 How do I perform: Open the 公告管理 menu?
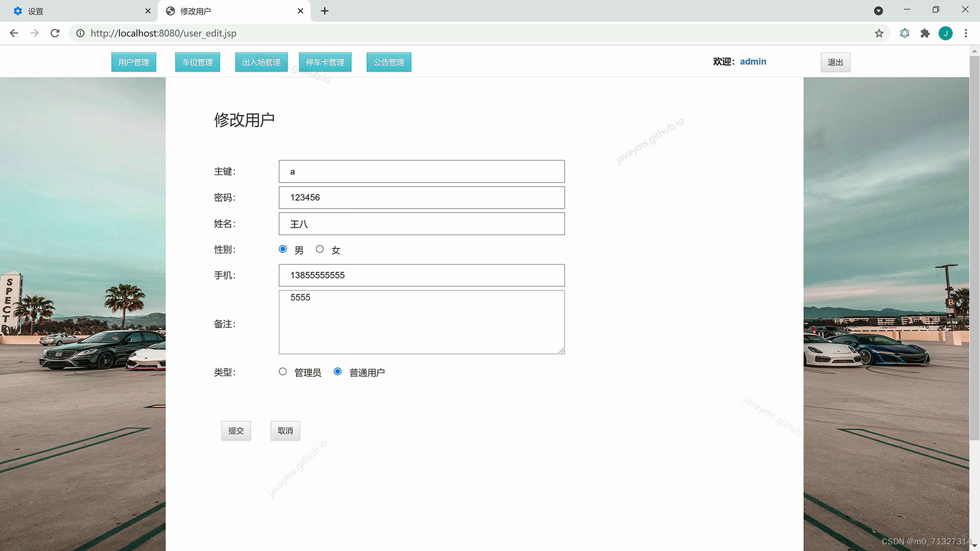389,62
